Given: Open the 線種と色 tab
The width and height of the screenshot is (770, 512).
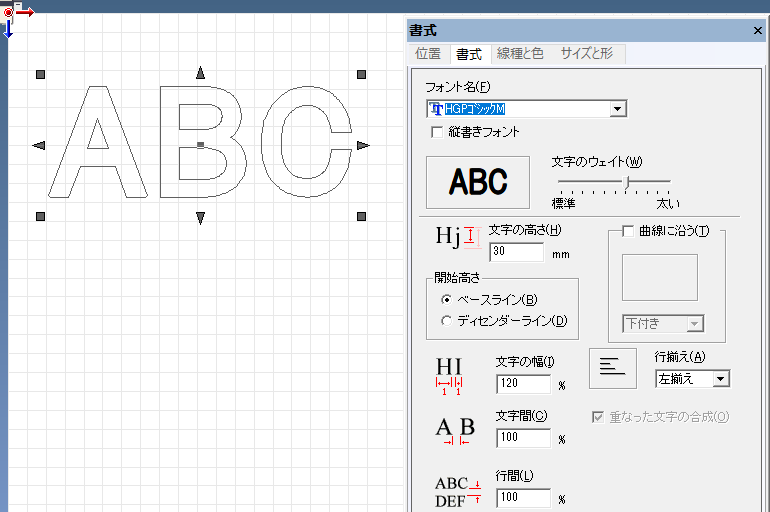Looking at the screenshot, I should (x=520, y=54).
